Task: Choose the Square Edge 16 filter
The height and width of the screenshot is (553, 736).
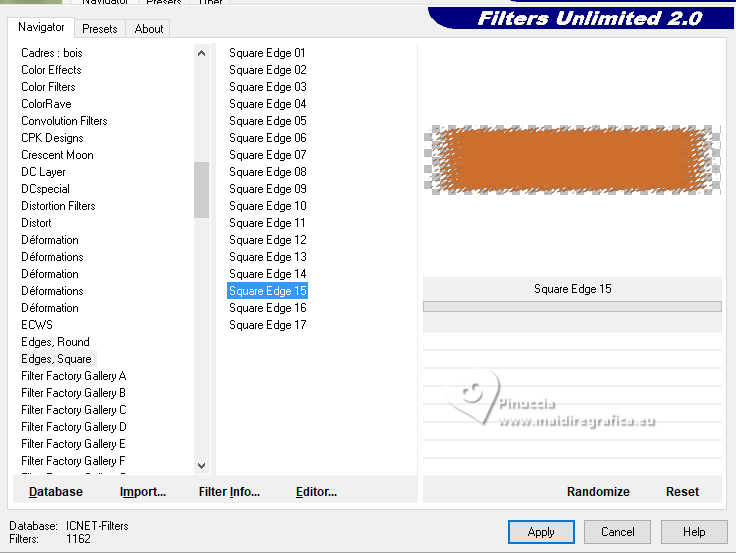Action: click(268, 308)
